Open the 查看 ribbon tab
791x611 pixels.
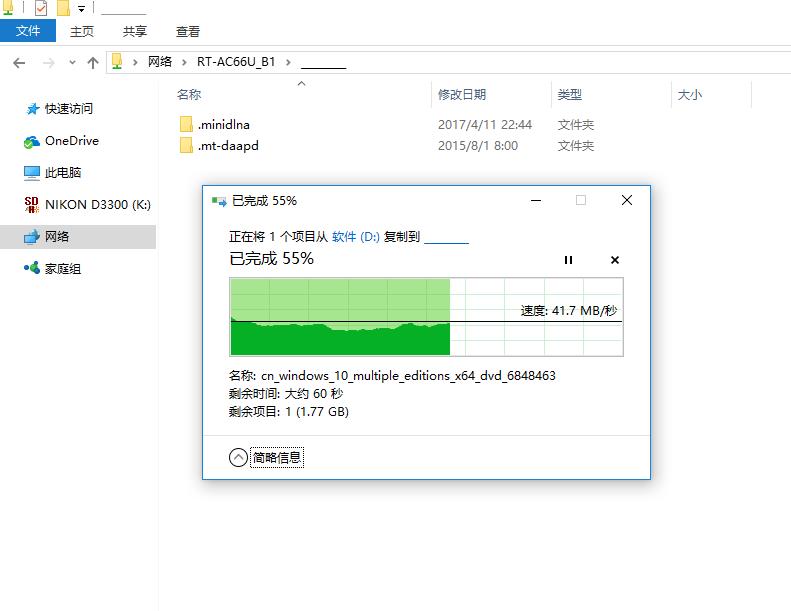188,31
